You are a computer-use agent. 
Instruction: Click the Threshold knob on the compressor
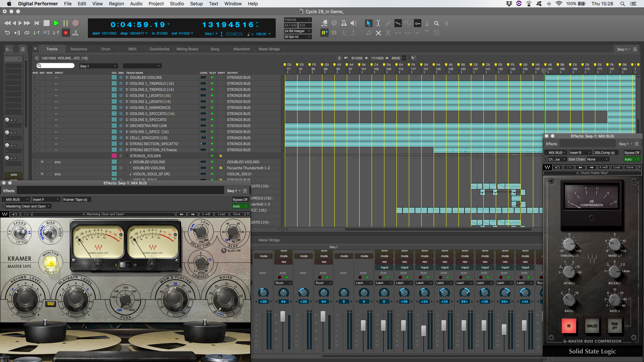click(569, 244)
